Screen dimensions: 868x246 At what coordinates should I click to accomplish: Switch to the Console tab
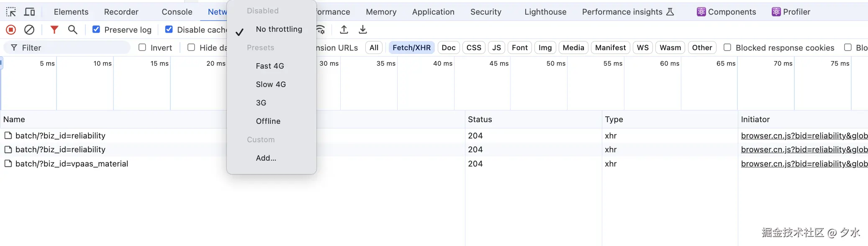coord(177,12)
